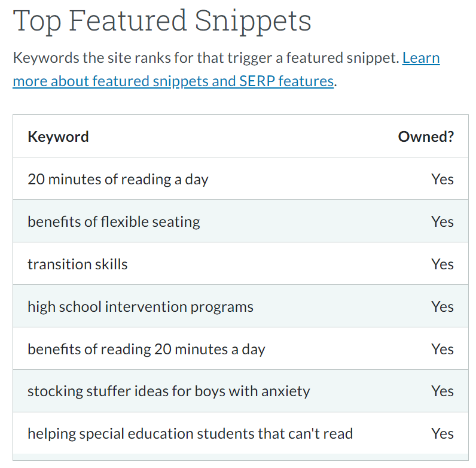Image resolution: width=476 pixels, height=468 pixels.
Task: Click 'Yes' for 'benefits of reading 20 minutes a day'
Action: (442, 349)
